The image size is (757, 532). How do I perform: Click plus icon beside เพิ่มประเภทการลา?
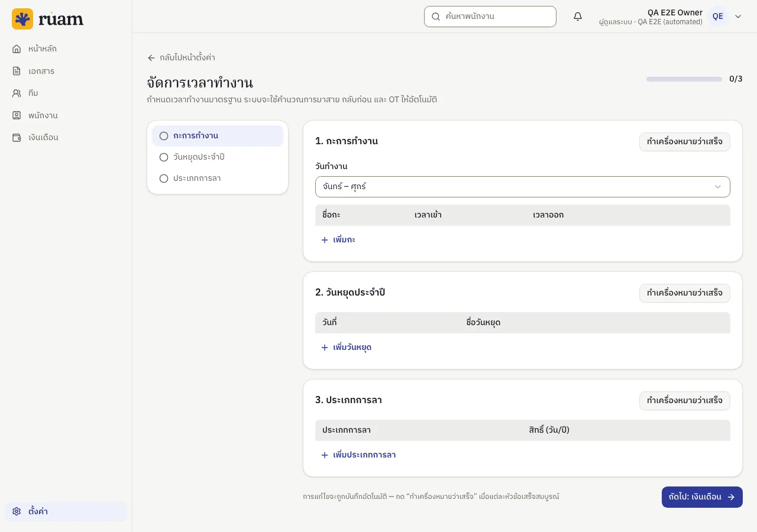pyautogui.click(x=324, y=455)
